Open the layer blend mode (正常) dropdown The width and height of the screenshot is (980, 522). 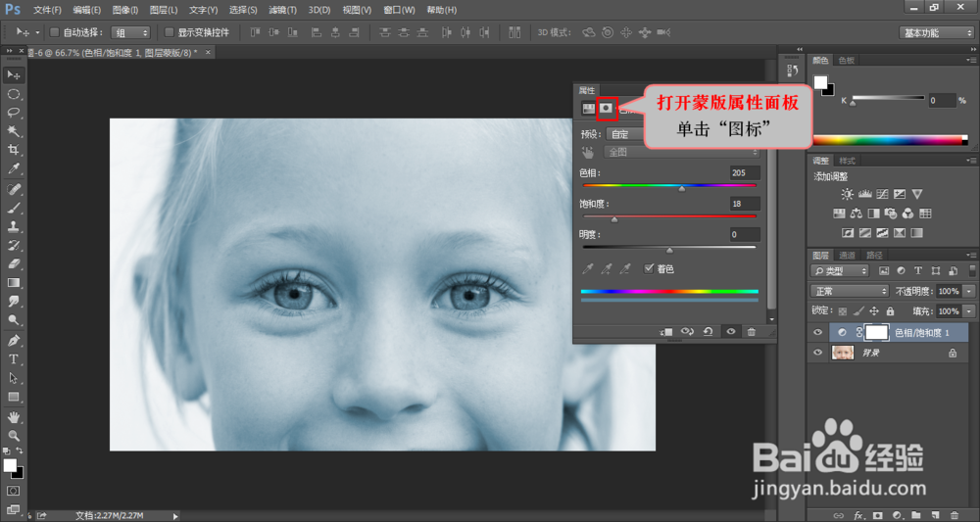tap(850, 291)
